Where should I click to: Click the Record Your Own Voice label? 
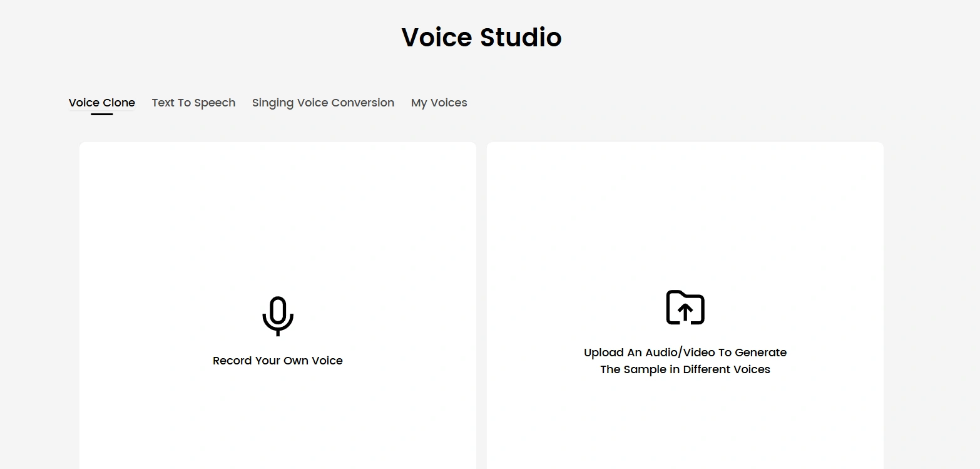point(278,361)
